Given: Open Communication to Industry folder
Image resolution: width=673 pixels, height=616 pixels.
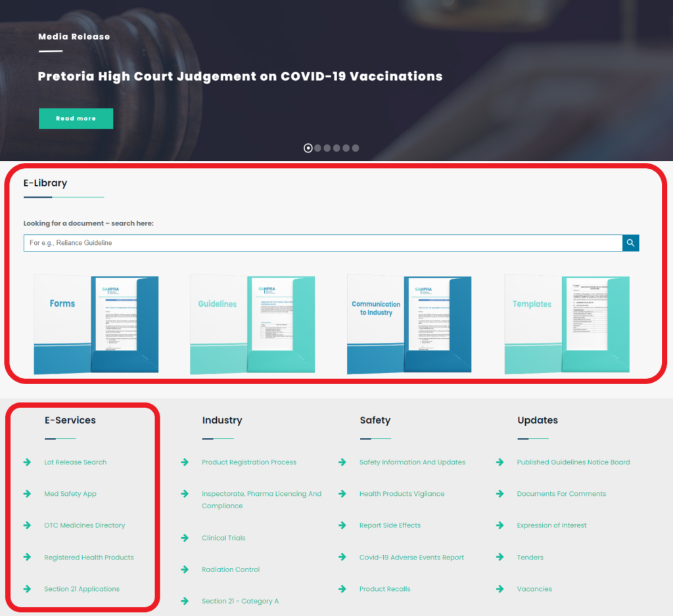Looking at the screenshot, I should pyautogui.click(x=409, y=324).
